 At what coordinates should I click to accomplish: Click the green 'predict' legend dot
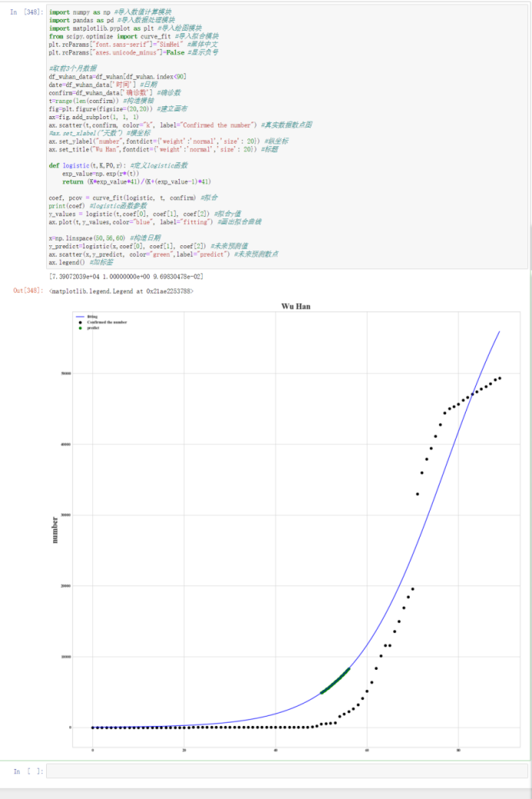(x=79, y=328)
